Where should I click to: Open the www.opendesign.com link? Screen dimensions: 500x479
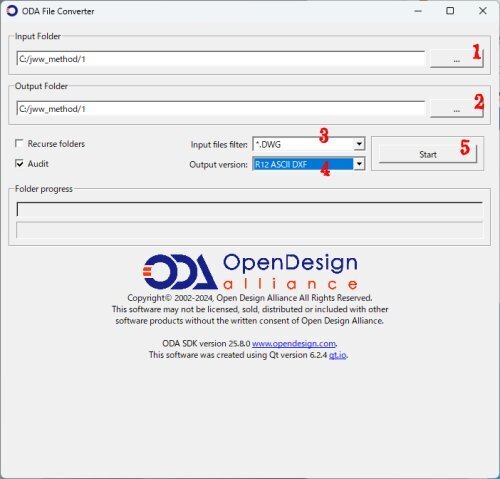pos(294,343)
